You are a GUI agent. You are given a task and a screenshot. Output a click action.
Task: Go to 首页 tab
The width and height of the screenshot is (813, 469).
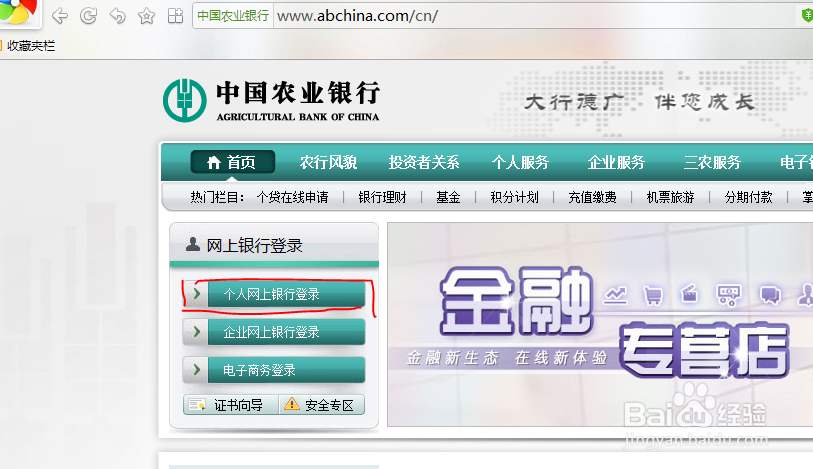pos(233,162)
